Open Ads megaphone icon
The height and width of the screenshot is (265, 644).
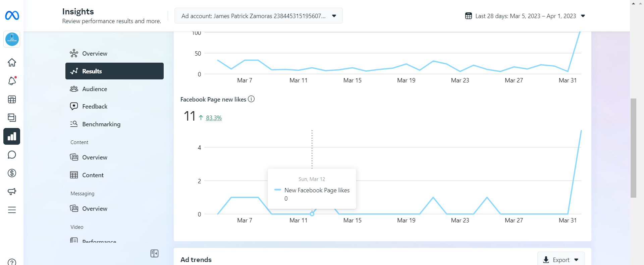(x=12, y=191)
